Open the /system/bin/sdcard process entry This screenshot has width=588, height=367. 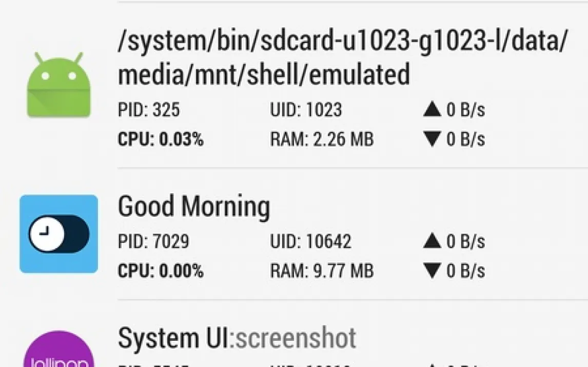pos(343,42)
